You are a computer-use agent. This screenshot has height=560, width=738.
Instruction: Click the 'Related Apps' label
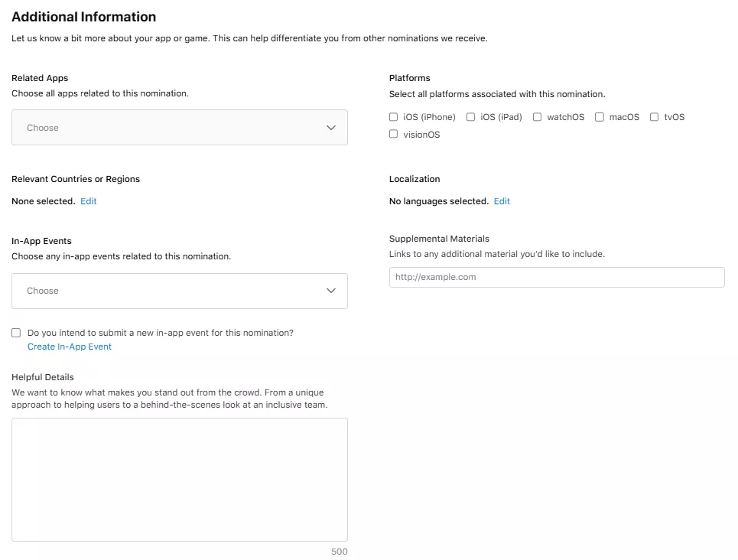click(x=40, y=78)
